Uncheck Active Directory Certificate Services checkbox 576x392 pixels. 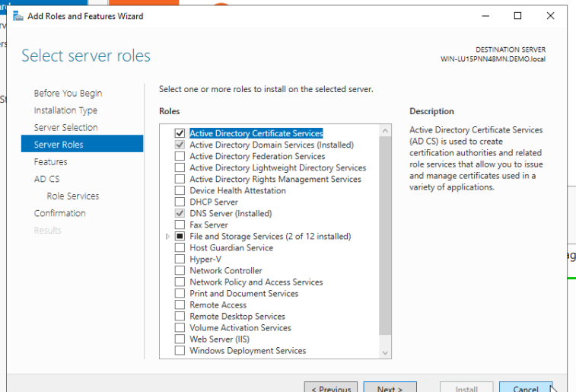[x=180, y=133]
